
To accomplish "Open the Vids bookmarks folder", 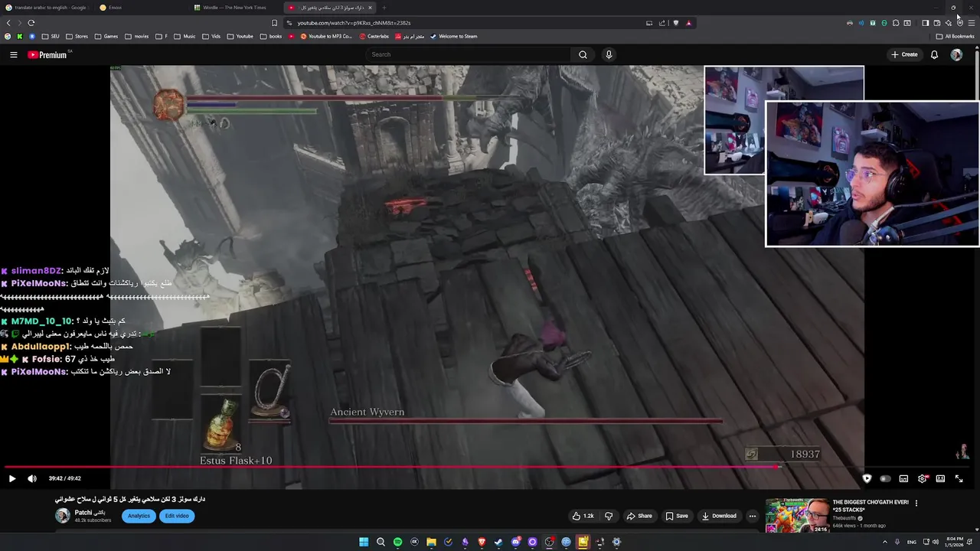I will pos(211,36).
